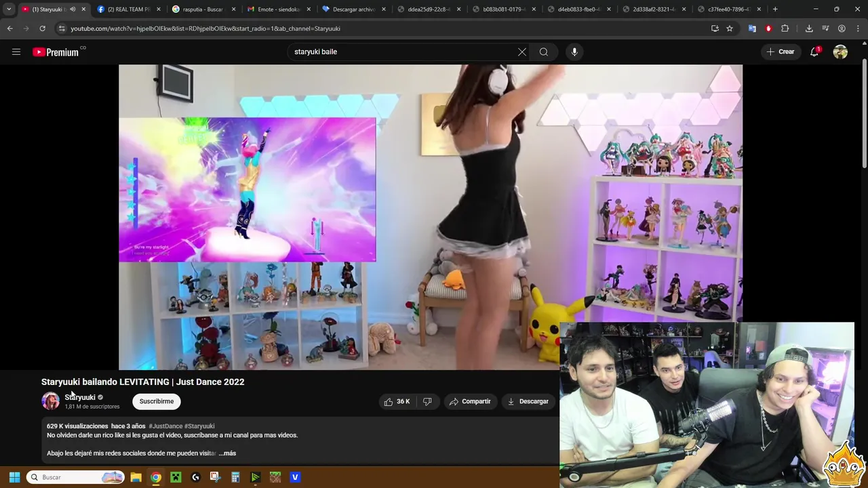This screenshot has width=868, height=488.
Task: Like the video showing 36 K
Action: [397, 401]
